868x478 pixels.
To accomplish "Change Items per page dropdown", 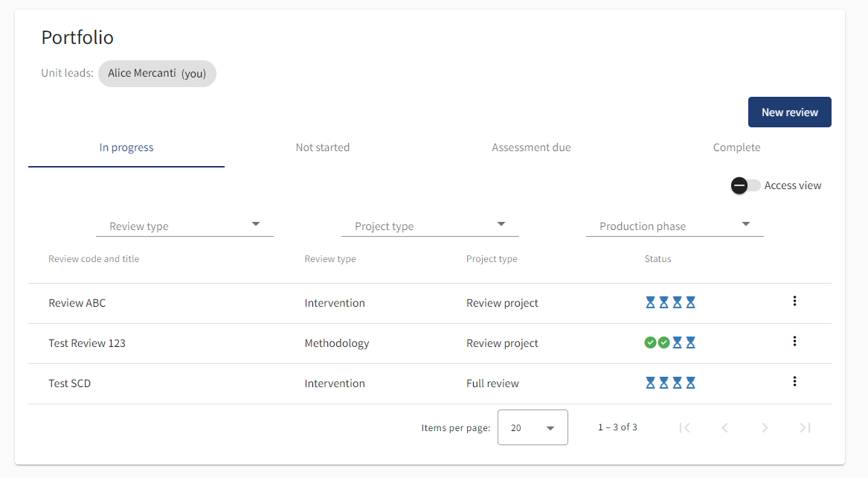I will point(533,427).
